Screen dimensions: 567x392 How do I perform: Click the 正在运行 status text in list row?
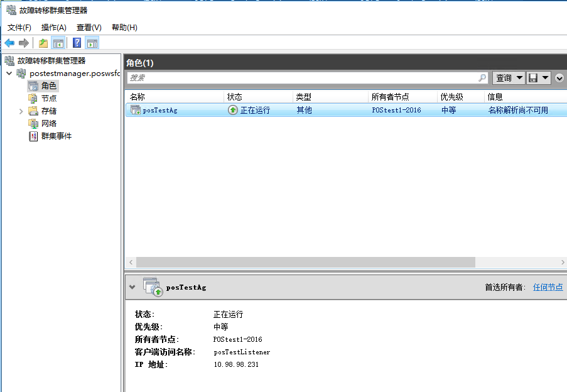coord(256,110)
